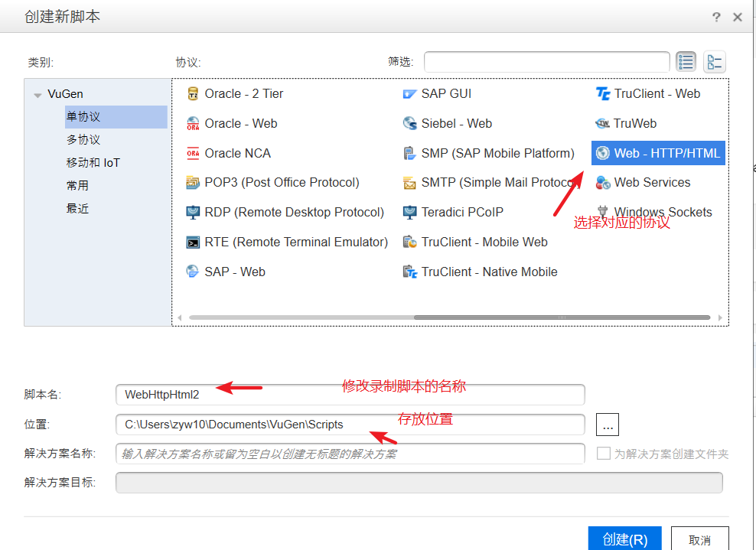The width and height of the screenshot is (756, 550).
Task: Click the scrollbar left arrow
Action: (x=180, y=317)
